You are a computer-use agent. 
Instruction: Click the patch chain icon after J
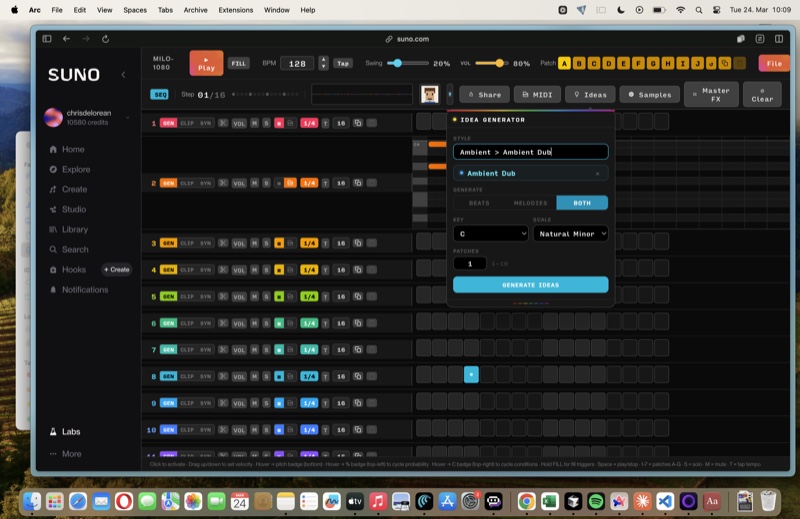710,63
